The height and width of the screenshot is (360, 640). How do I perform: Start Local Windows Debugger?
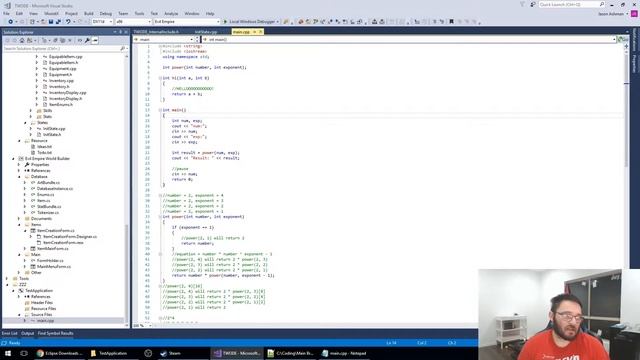(x=249, y=21)
